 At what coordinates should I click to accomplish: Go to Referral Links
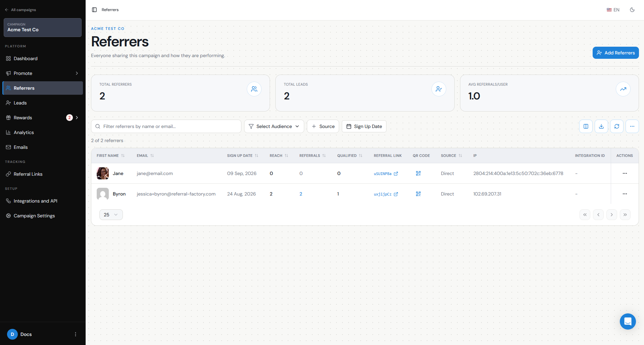43,174
